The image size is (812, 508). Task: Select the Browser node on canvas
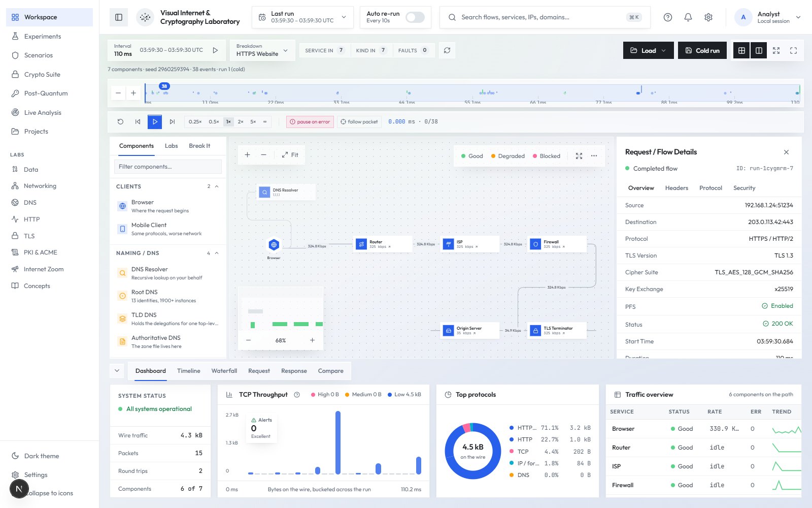274,245
